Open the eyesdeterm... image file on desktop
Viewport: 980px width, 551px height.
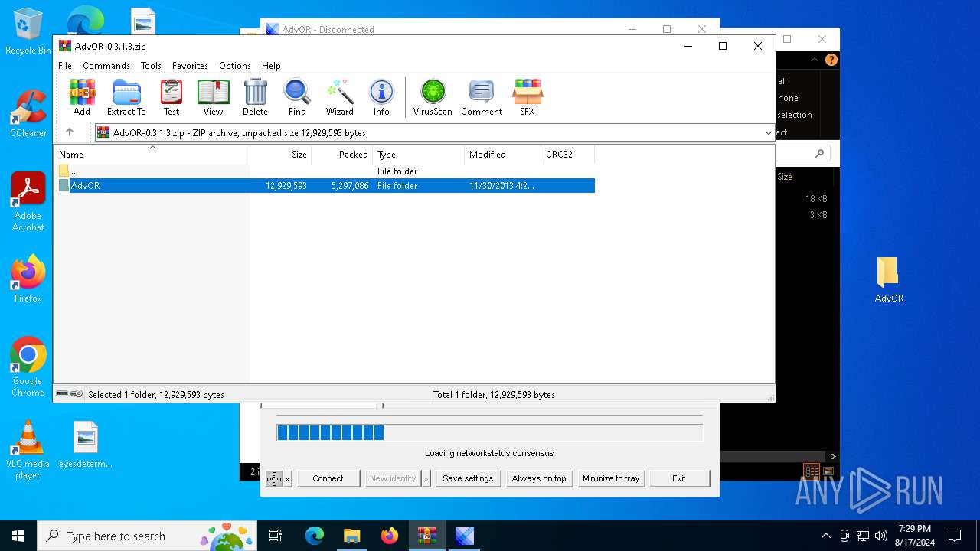(x=85, y=445)
